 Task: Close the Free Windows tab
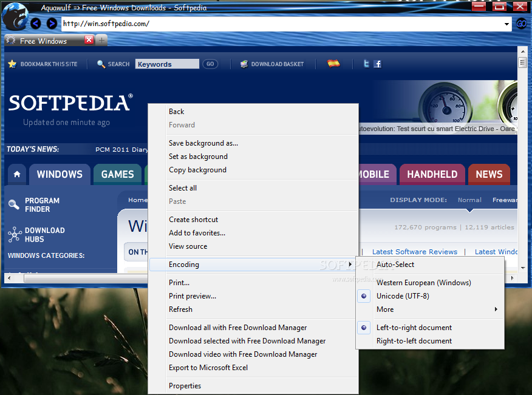point(89,40)
